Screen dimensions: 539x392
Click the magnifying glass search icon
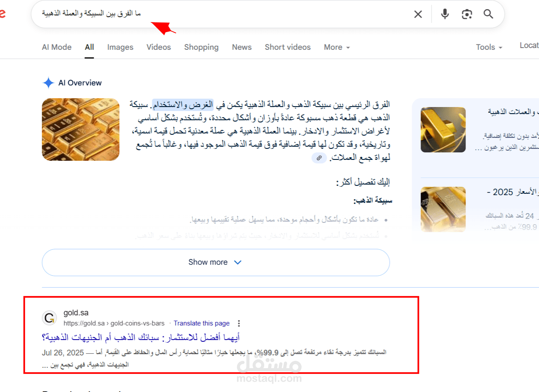coord(488,14)
